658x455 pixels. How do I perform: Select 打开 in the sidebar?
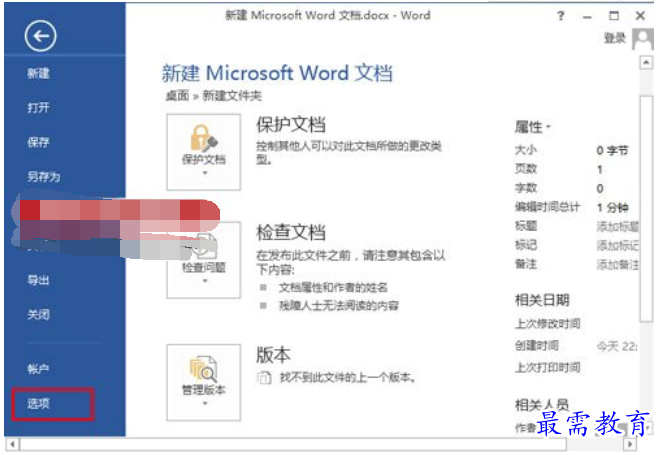click(x=39, y=108)
